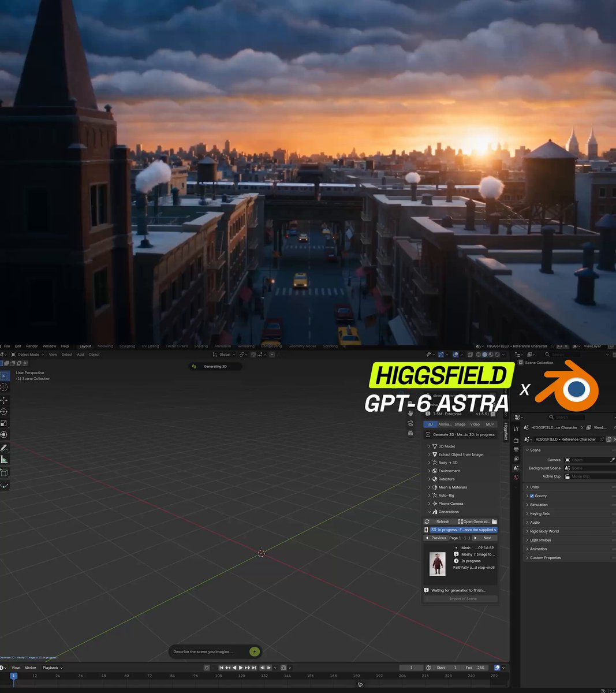Click the character generation thumbnail
This screenshot has width=616, height=693.
[438, 564]
